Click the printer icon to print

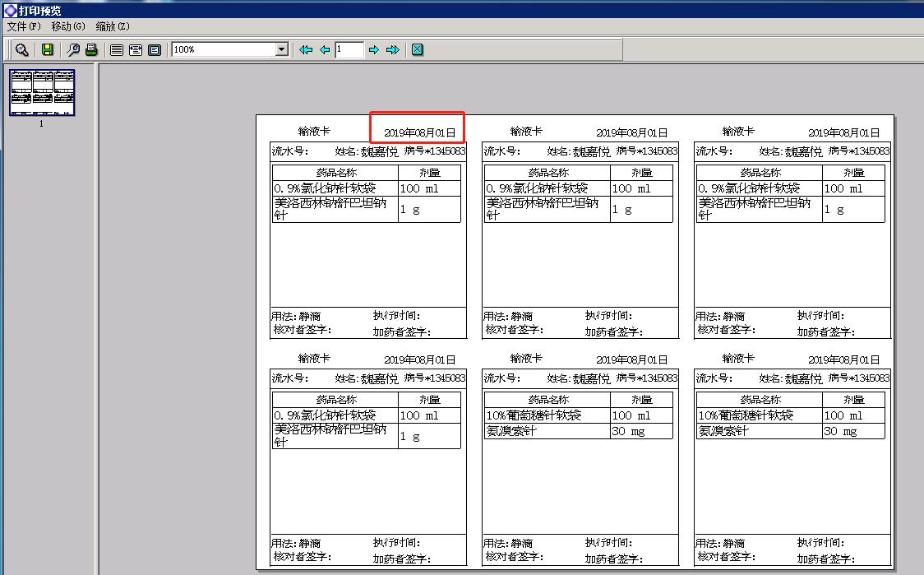pyautogui.click(x=91, y=50)
